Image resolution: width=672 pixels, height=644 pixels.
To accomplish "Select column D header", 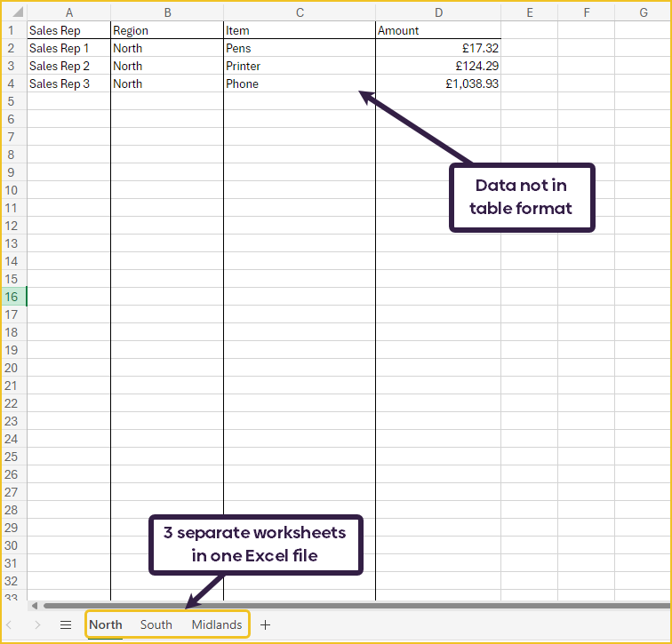I will [437, 12].
